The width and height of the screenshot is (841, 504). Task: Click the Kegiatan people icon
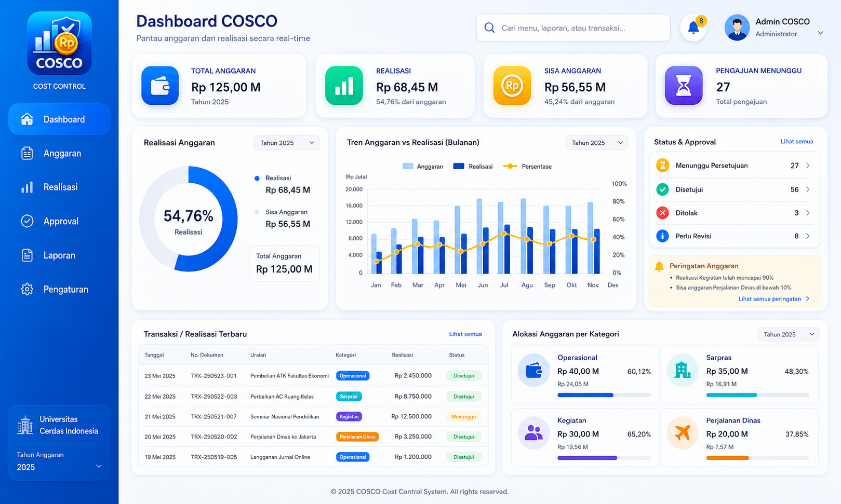(533, 432)
